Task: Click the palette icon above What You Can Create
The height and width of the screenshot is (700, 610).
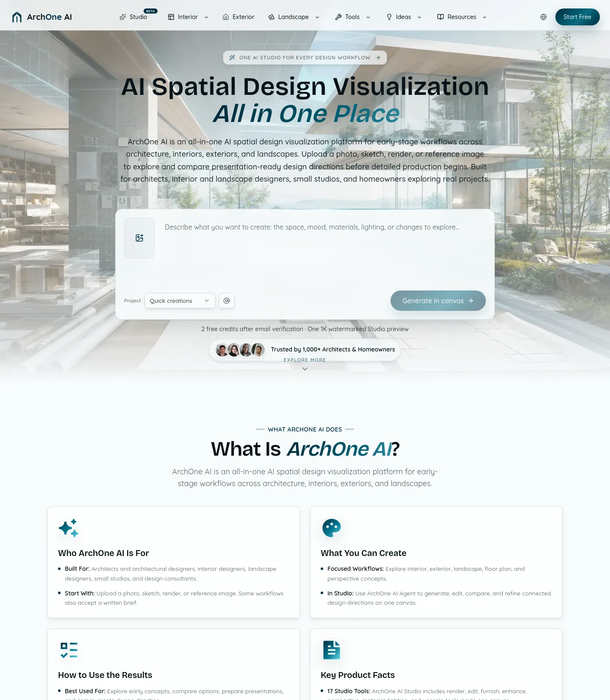Action: click(331, 528)
